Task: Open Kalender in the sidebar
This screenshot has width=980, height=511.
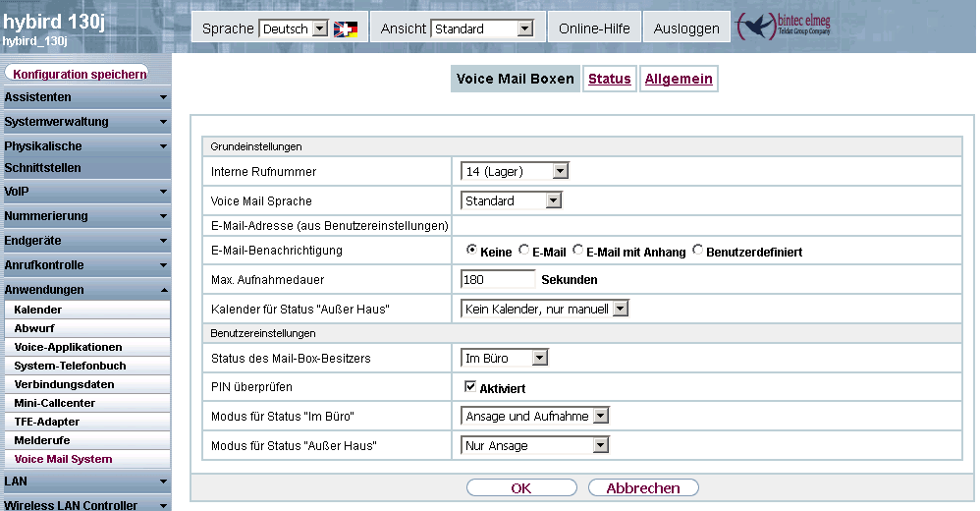Action: point(86,310)
